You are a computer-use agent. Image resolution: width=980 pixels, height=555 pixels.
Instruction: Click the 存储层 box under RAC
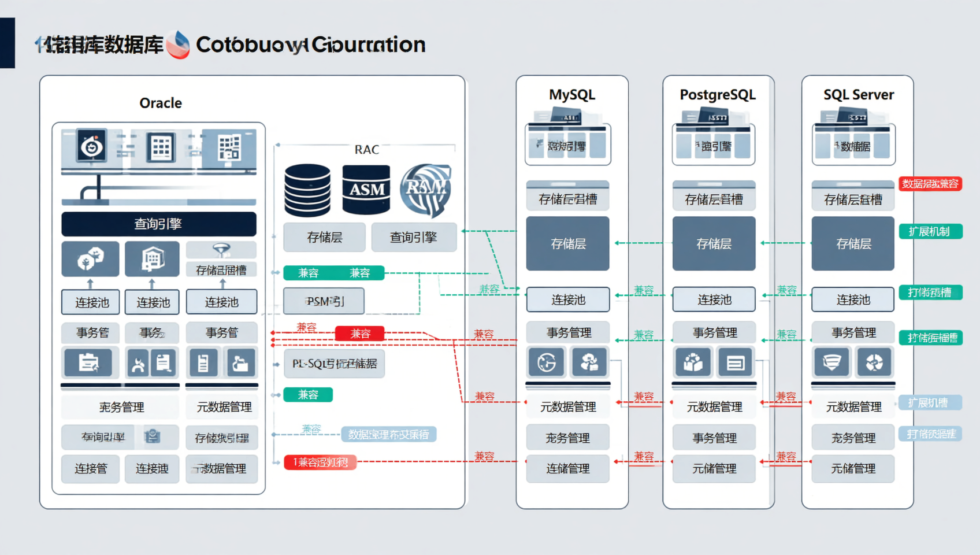click(324, 237)
